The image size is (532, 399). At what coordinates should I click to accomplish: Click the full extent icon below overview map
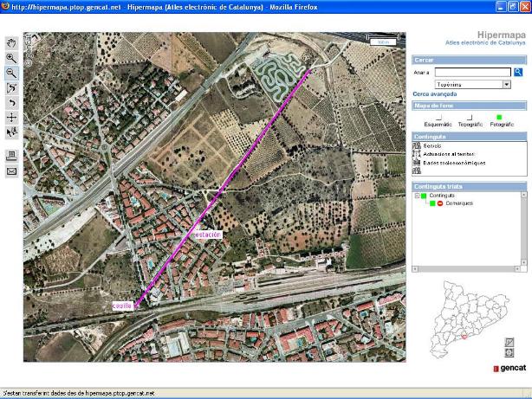(x=509, y=353)
